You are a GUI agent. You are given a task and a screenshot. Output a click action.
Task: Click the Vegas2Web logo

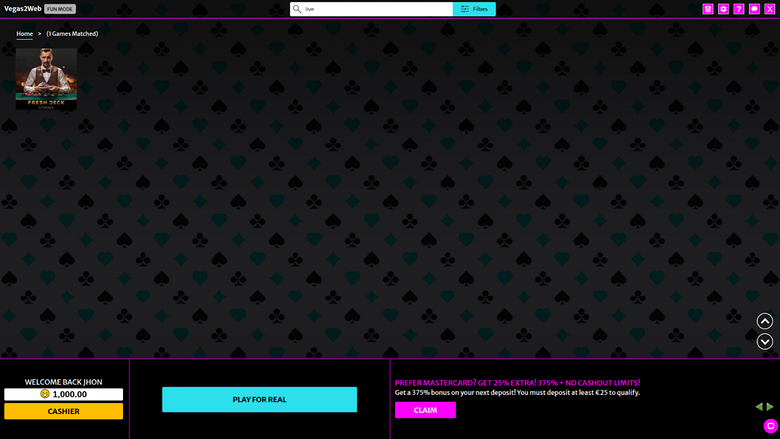click(22, 9)
